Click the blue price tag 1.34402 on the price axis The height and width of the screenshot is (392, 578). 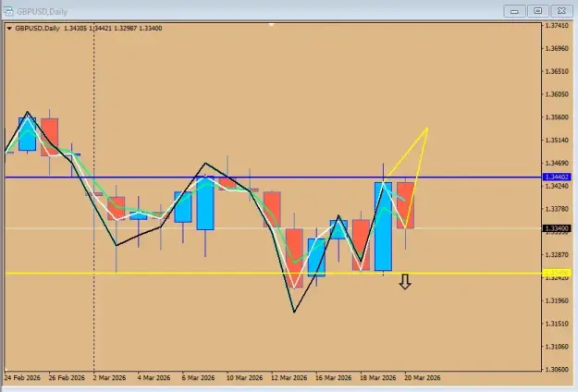coord(557,178)
